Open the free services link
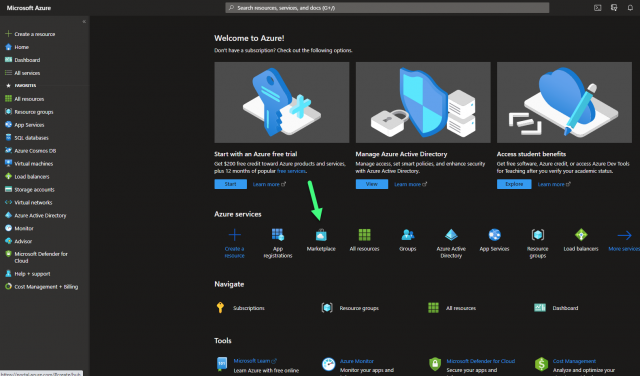640x376 pixels. pyautogui.click(x=291, y=171)
